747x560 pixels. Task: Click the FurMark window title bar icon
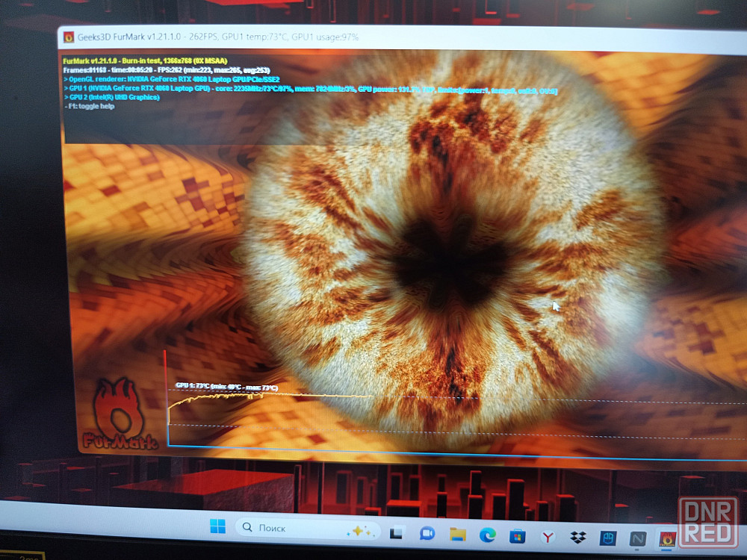click(69, 37)
